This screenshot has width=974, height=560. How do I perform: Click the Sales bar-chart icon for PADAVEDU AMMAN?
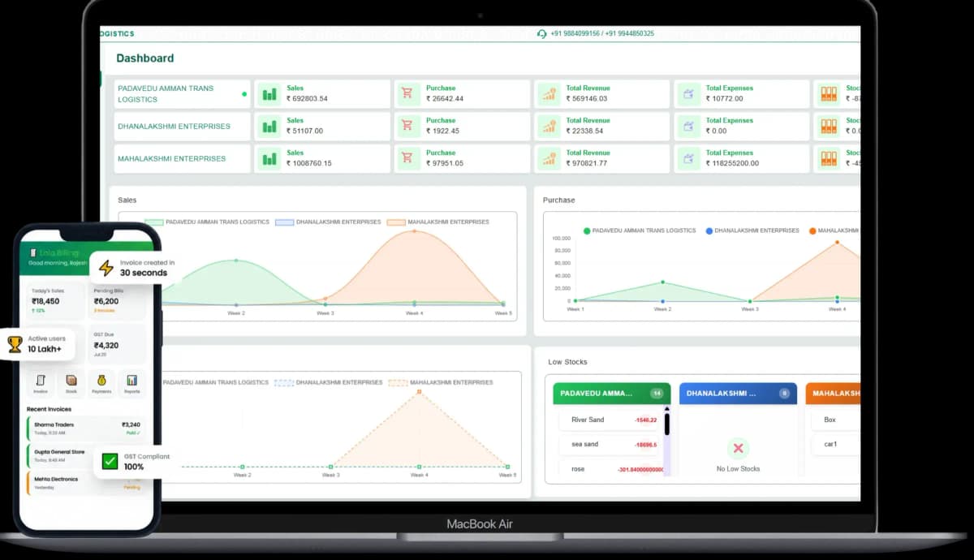[269, 94]
